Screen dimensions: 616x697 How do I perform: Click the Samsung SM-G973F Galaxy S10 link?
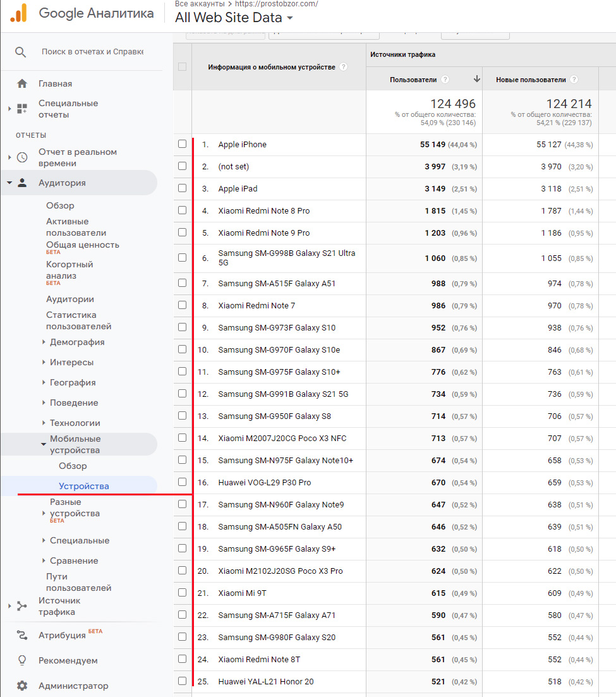coord(277,327)
